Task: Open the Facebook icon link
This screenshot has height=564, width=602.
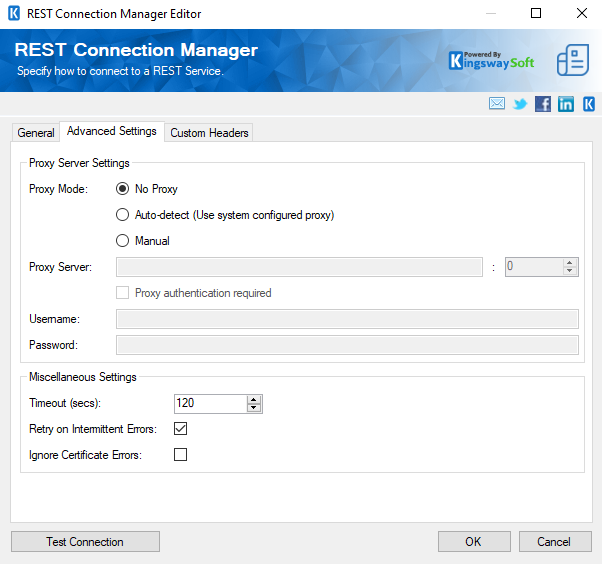Action: coord(542,104)
